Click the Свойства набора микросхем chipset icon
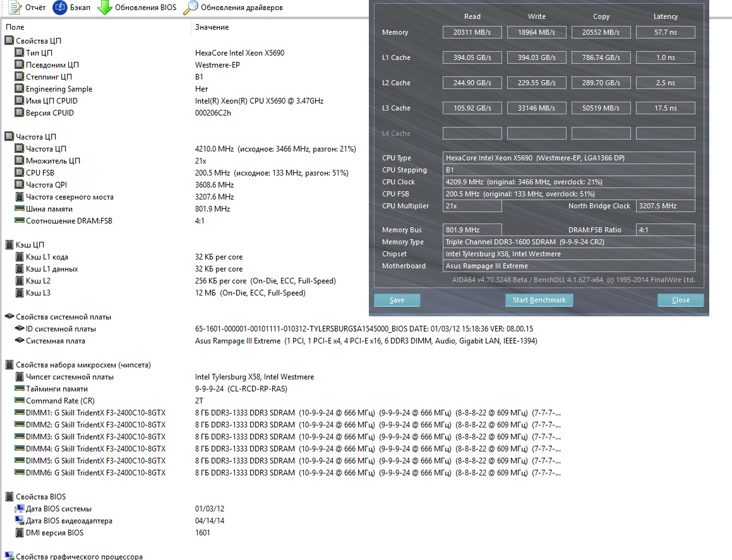 (x=9, y=364)
